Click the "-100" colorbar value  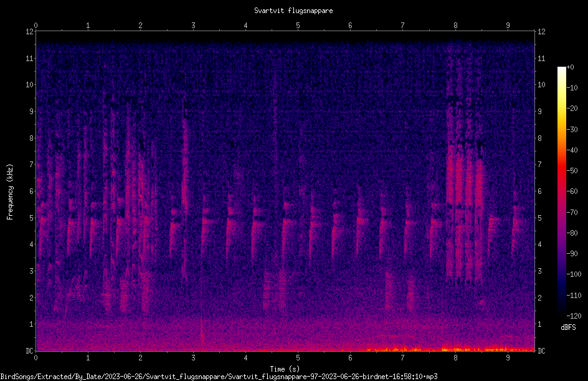pos(574,274)
